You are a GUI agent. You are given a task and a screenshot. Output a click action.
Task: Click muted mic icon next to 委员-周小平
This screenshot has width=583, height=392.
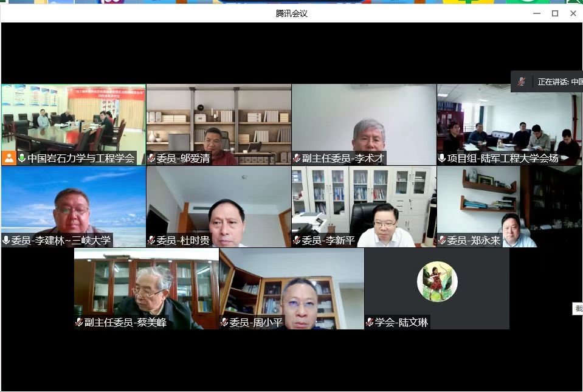[x=224, y=322]
